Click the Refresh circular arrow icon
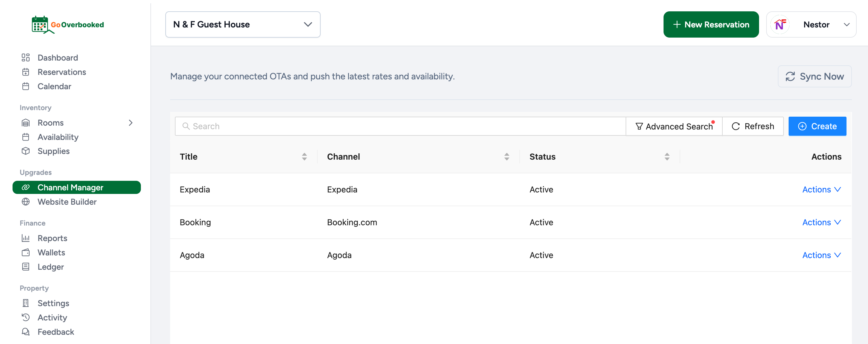Image resolution: width=868 pixels, height=344 pixels. (736, 126)
